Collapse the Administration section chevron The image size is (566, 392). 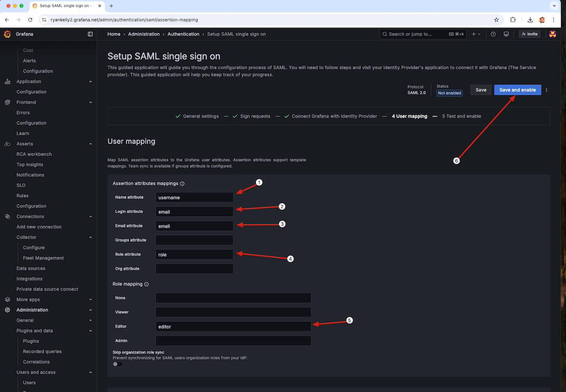[90, 310]
